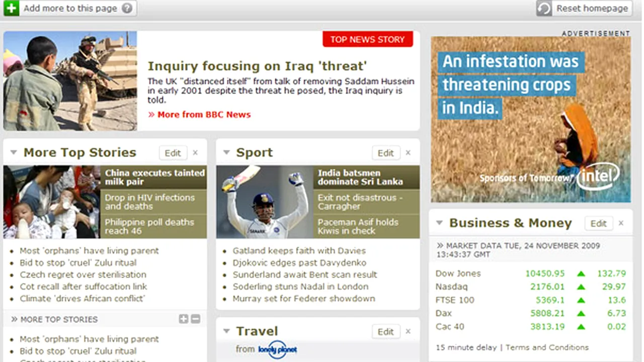This screenshot has width=644, height=362.
Task: Open Soderling stuns Nadal in London
Action: click(x=300, y=287)
